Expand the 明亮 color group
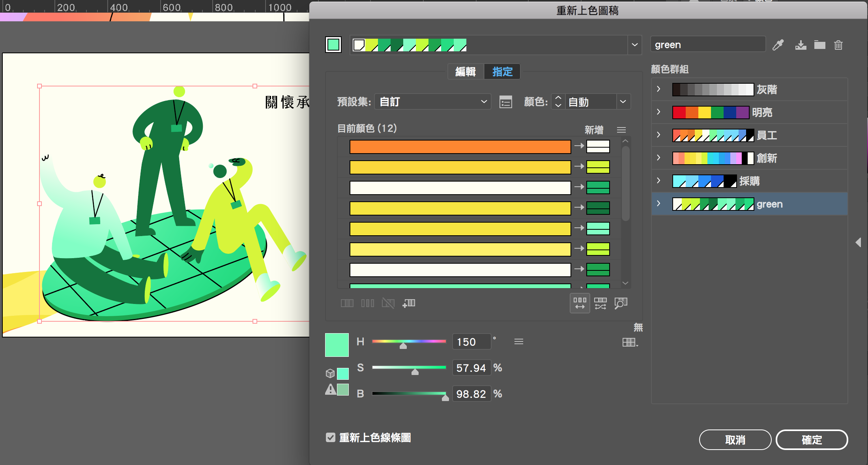Viewport: 868px width, 465px height. (658, 112)
